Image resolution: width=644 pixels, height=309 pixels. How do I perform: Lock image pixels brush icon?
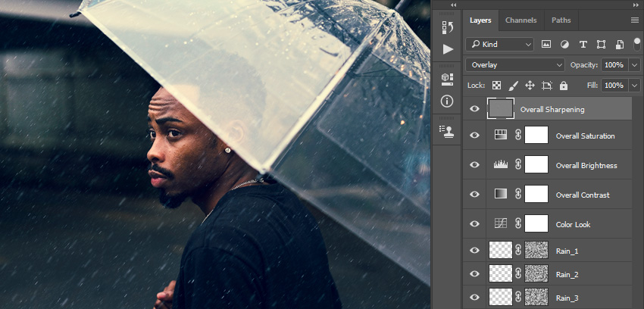(x=514, y=86)
